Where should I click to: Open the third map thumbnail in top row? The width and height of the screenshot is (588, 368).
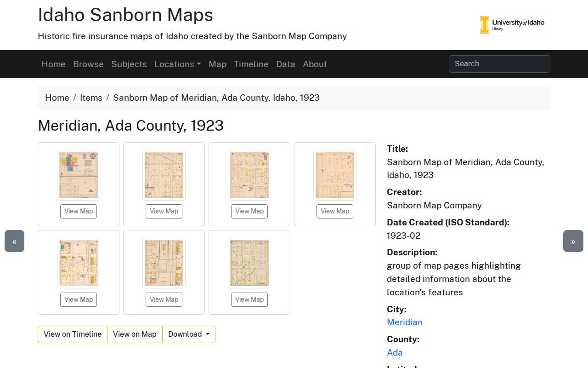tap(249, 175)
